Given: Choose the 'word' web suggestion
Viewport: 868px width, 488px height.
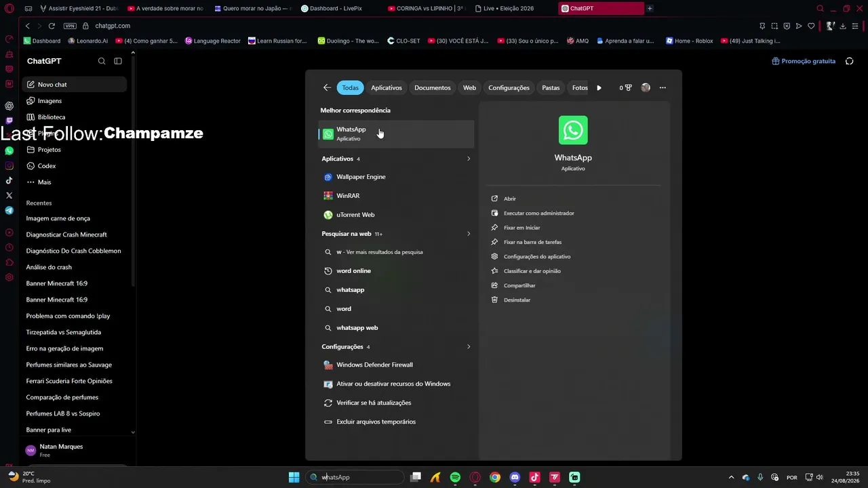Looking at the screenshot, I should click(396, 309).
